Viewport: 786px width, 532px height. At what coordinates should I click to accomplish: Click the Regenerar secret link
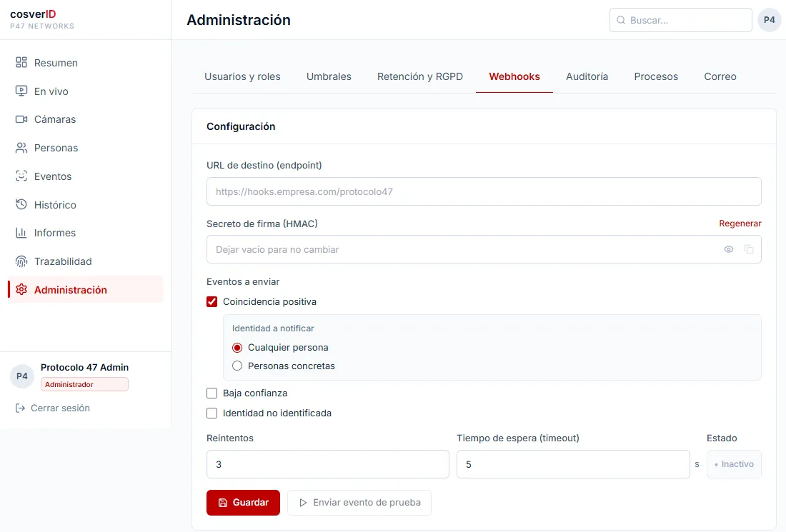[740, 224]
